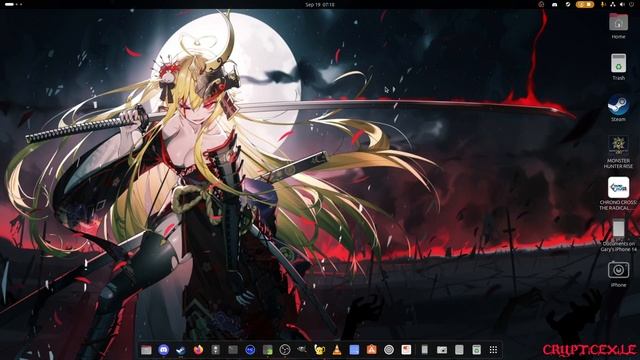Click the orange screen recording indicator
The image size is (640, 360).
pos(585,4)
